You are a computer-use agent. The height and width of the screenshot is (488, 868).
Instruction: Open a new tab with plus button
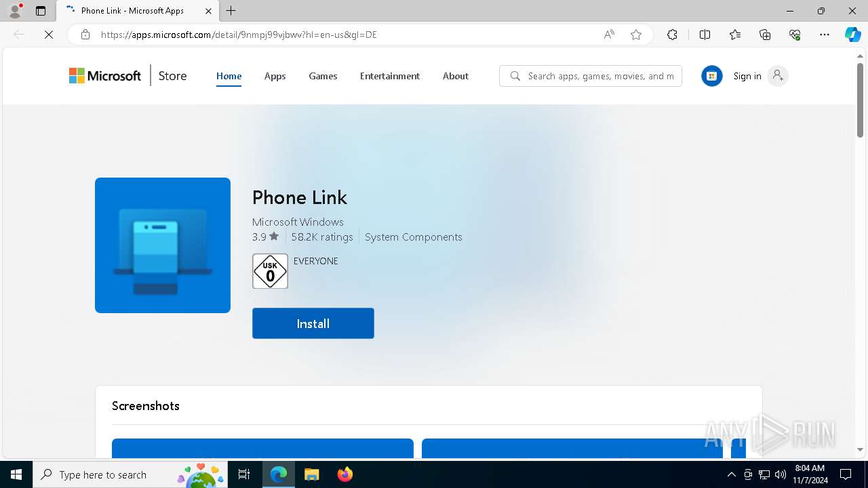(x=231, y=11)
